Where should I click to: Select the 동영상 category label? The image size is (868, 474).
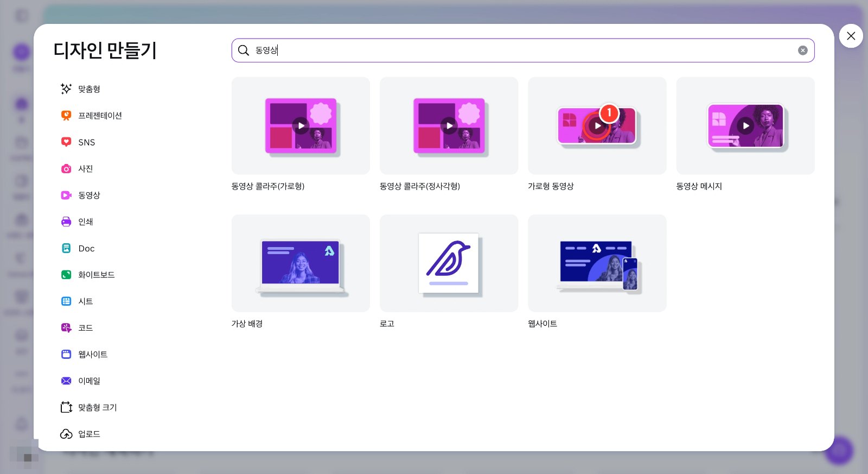(x=89, y=195)
